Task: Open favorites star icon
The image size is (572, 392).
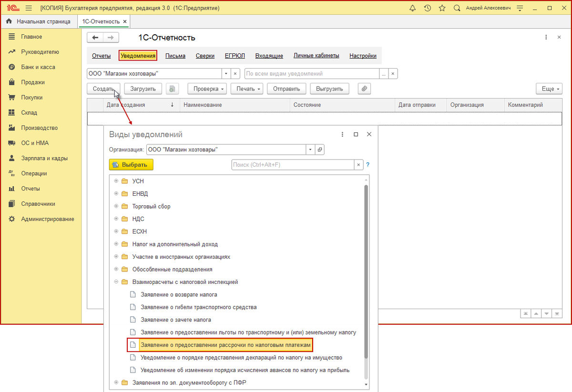Action: 442,8
